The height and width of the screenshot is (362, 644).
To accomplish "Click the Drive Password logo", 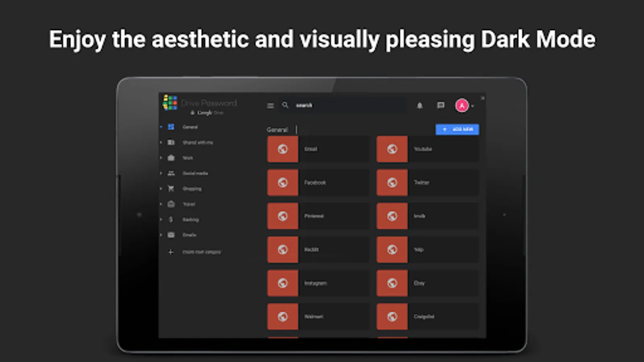I will click(x=170, y=103).
